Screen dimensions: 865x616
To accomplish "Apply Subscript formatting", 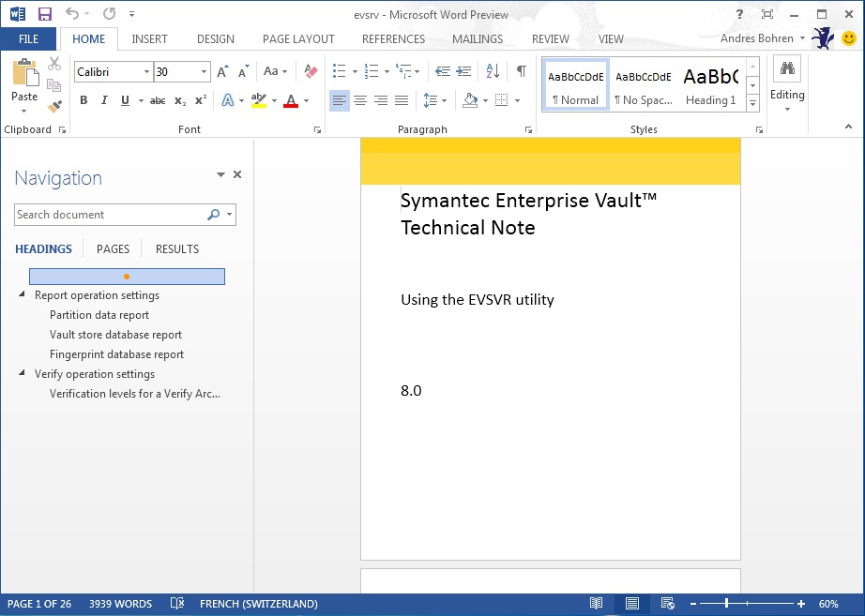I will click(x=180, y=100).
